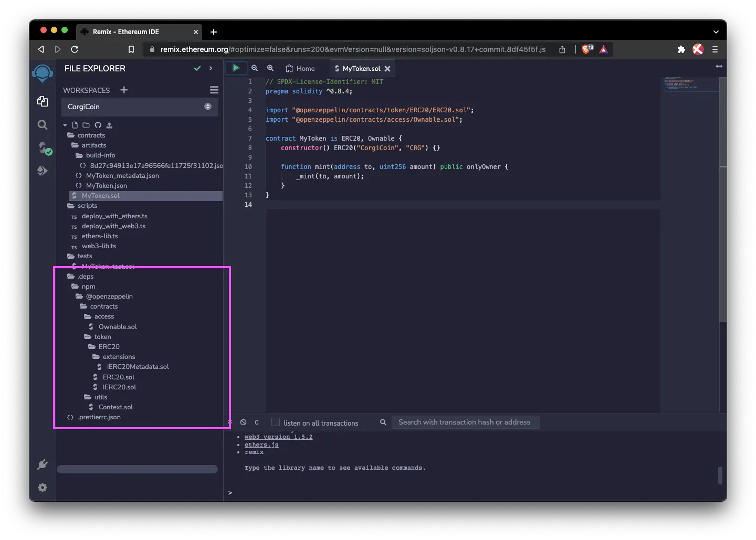Click the zoom in editor icon

[270, 68]
